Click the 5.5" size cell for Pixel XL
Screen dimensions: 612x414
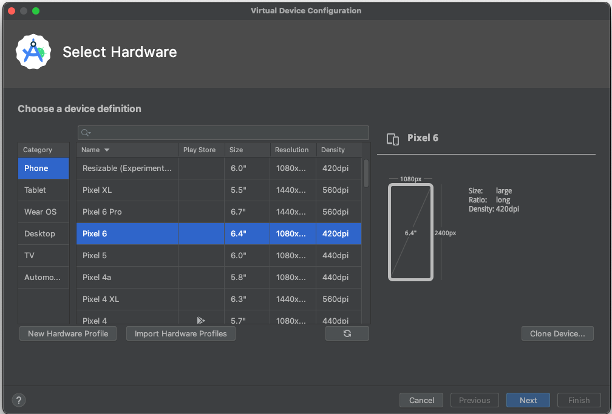coord(247,190)
